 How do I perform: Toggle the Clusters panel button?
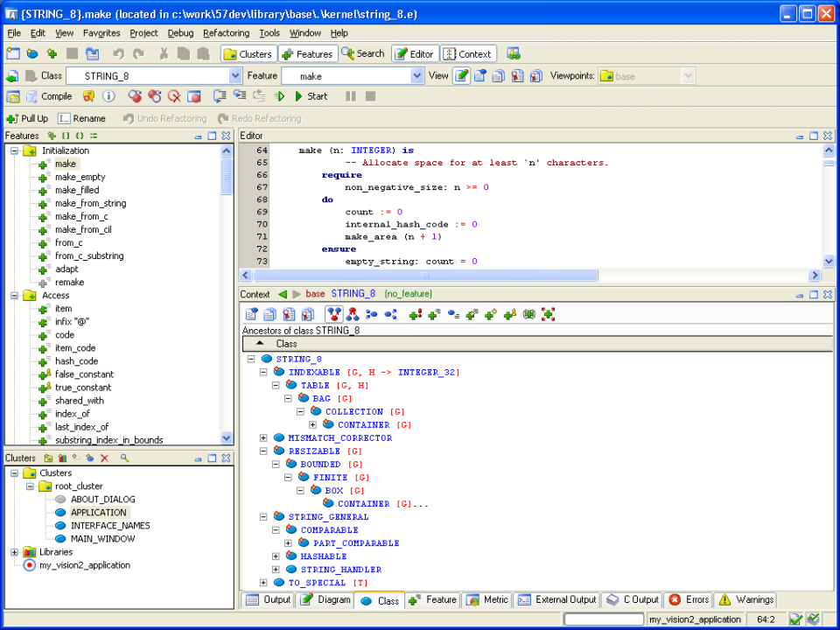click(248, 53)
